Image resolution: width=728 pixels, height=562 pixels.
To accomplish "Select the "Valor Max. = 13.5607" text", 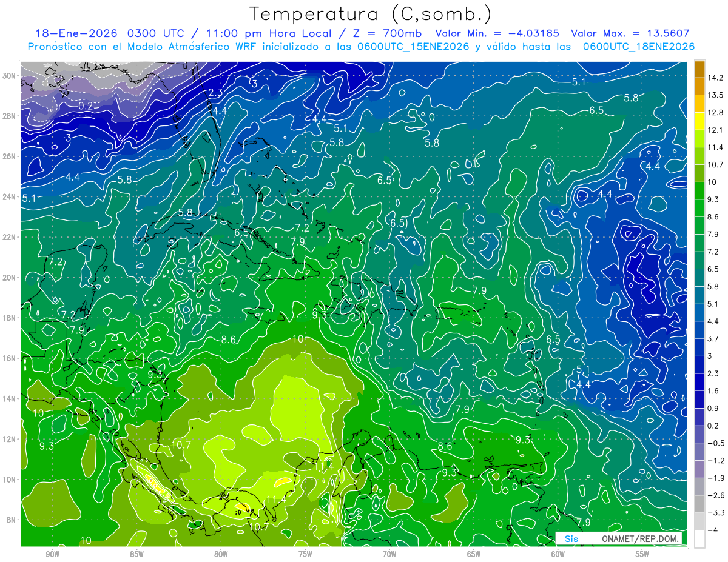I will pos(630,33).
